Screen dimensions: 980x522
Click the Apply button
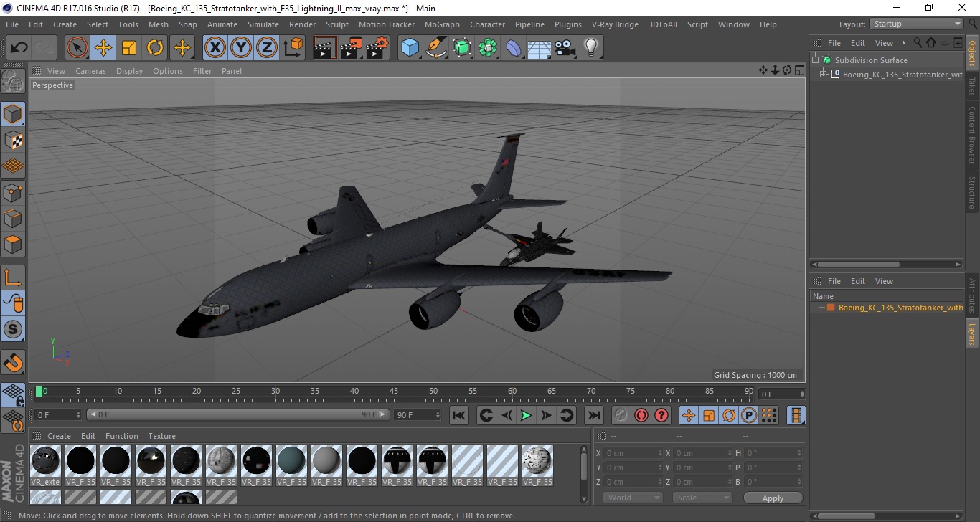(x=773, y=498)
